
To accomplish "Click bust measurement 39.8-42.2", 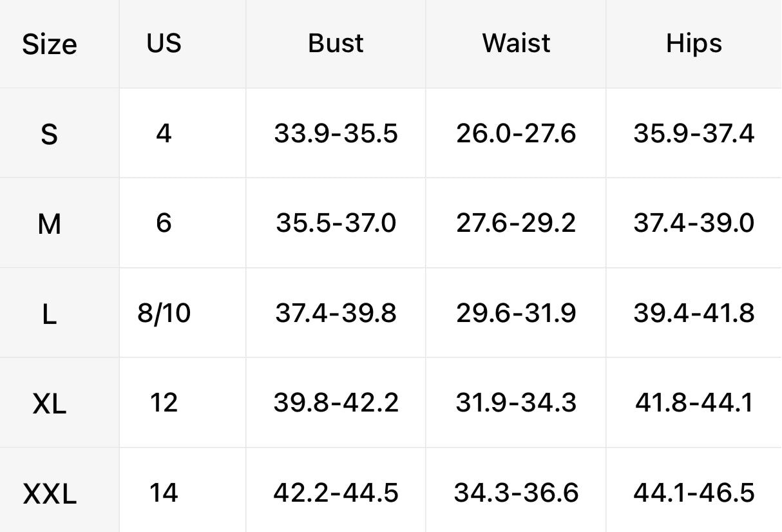I will click(336, 403).
